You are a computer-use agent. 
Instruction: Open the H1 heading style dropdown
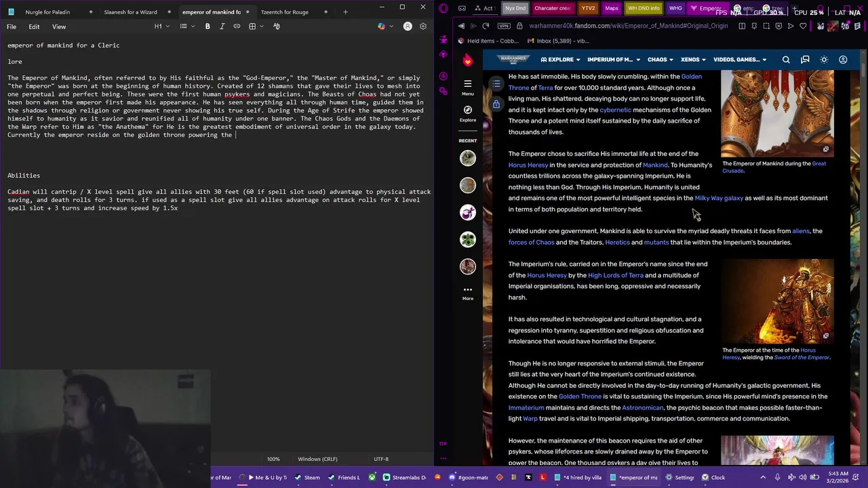tap(161, 26)
